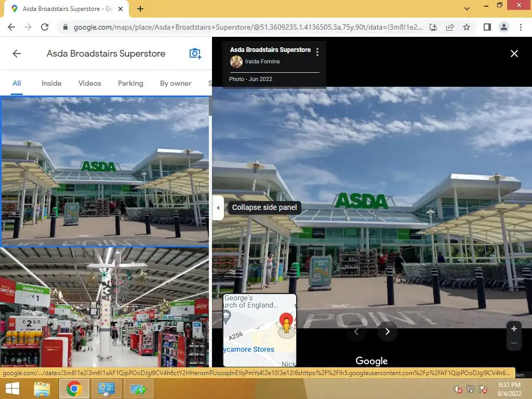The width and height of the screenshot is (532, 399).
Task: Select the Asda storefront thumbnail
Action: 105,171
